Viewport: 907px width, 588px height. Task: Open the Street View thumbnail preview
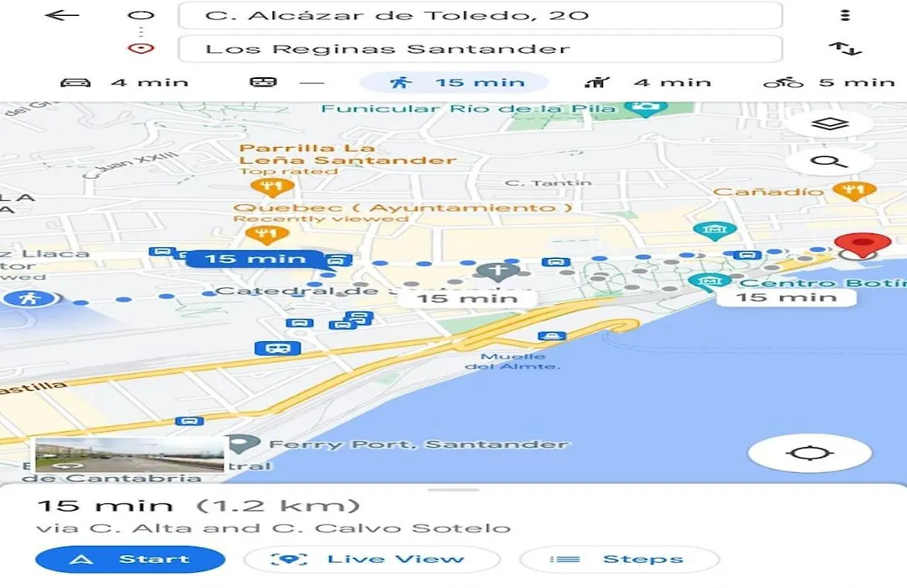coord(129,455)
